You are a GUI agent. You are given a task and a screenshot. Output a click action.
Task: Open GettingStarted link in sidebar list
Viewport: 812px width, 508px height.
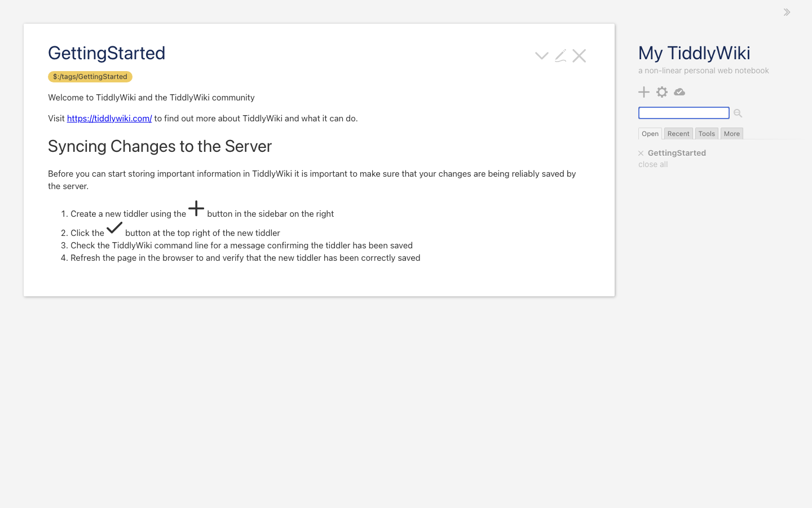coord(677,153)
